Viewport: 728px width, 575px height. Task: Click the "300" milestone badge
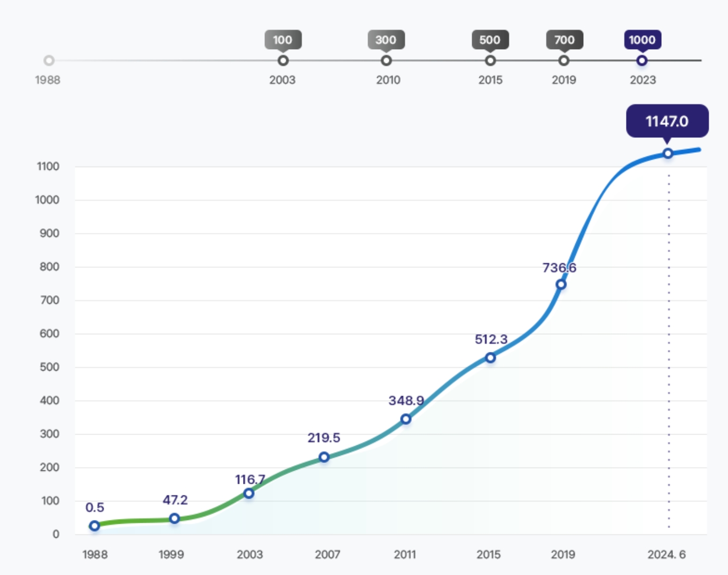[x=386, y=40]
